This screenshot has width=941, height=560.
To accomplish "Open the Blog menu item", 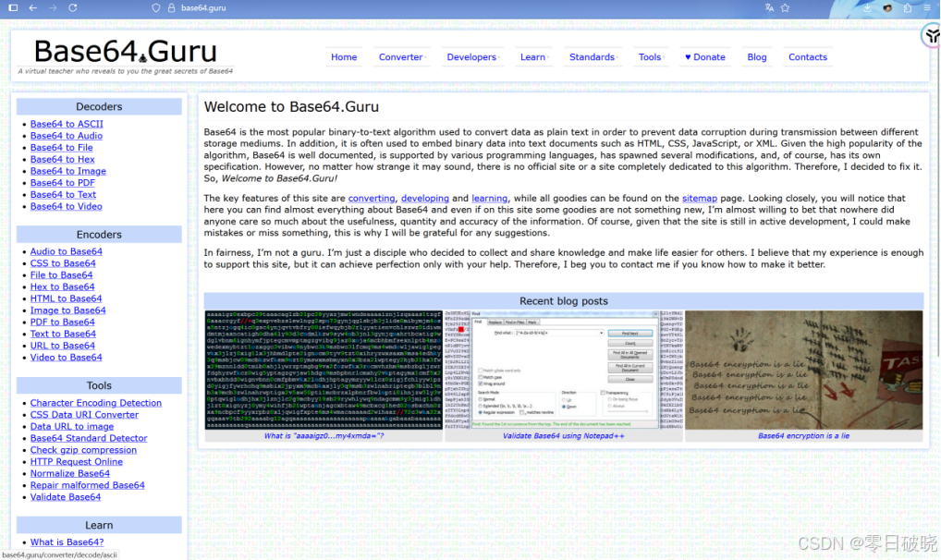I will tap(757, 57).
